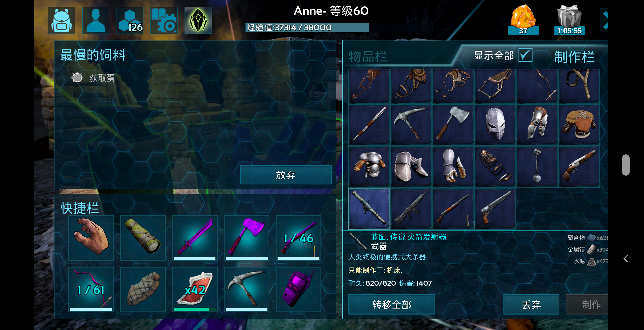Switch to the 物品栏 tab
Viewport: 644px width, 330px height.
(x=368, y=56)
